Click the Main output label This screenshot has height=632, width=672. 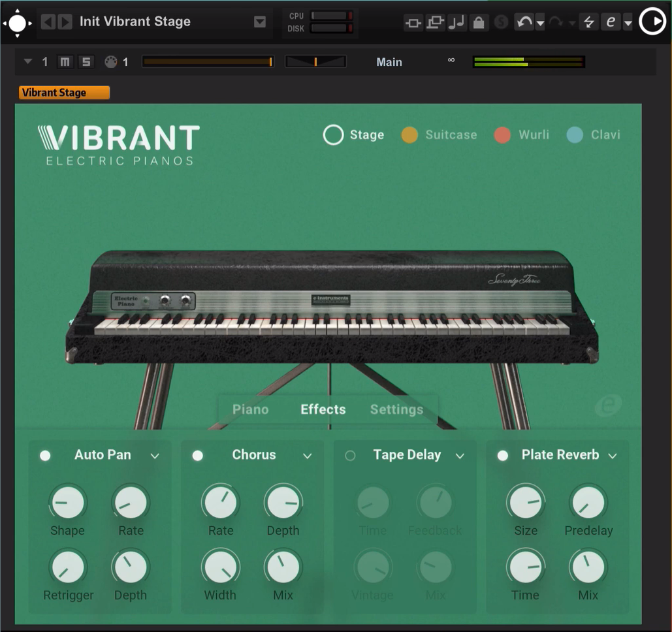point(389,62)
